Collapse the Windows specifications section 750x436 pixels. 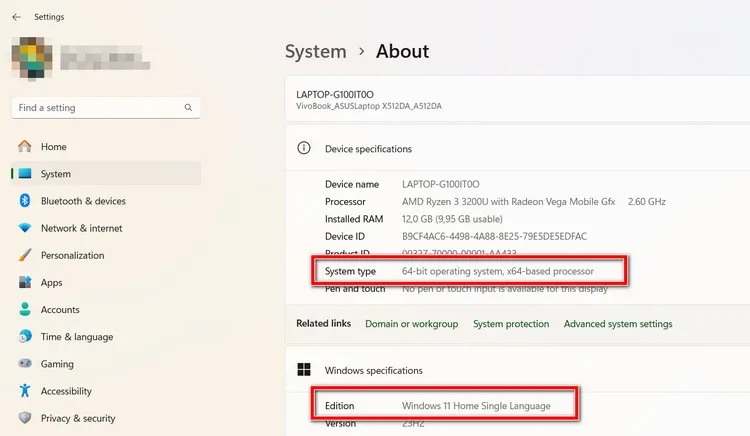[373, 370]
